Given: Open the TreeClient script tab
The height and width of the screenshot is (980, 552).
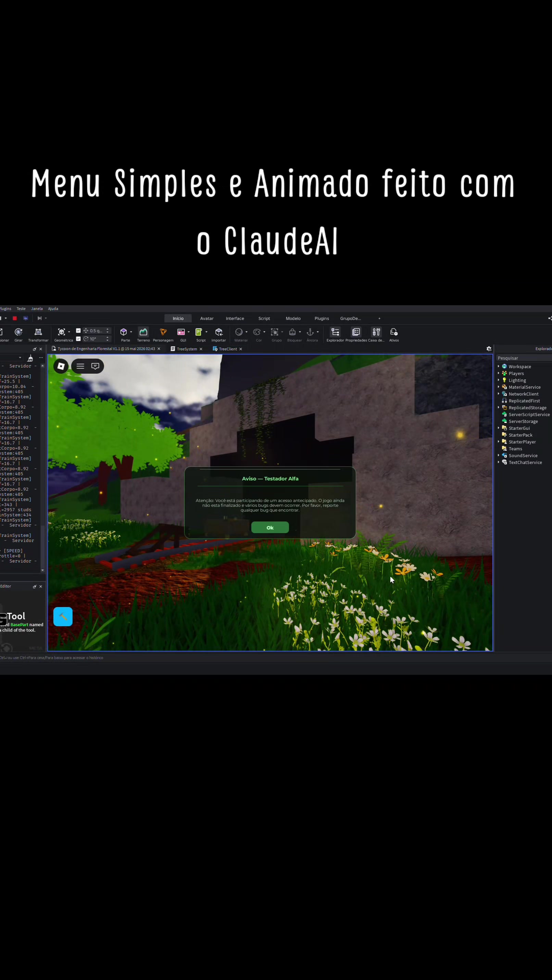Looking at the screenshot, I should (228, 349).
